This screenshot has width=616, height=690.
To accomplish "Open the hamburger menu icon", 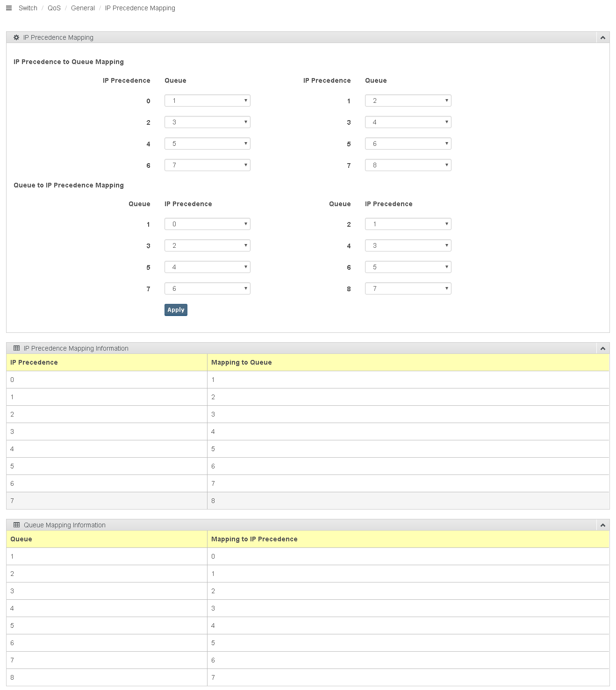I will (8, 8).
